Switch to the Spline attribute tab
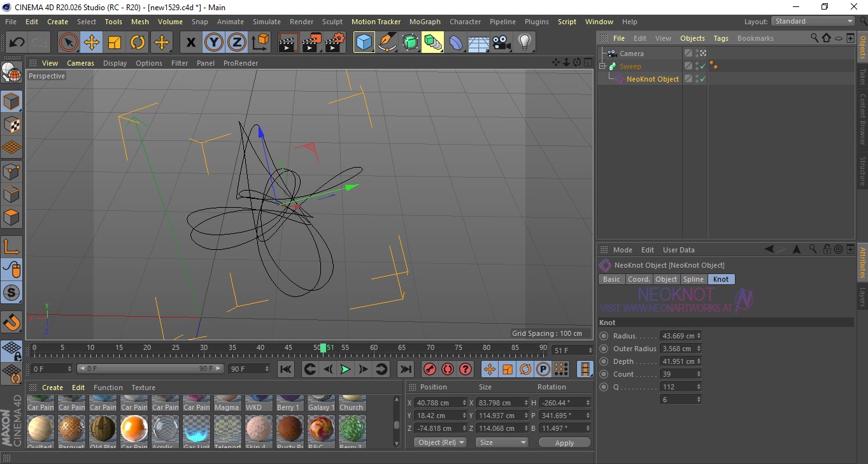 (x=693, y=279)
